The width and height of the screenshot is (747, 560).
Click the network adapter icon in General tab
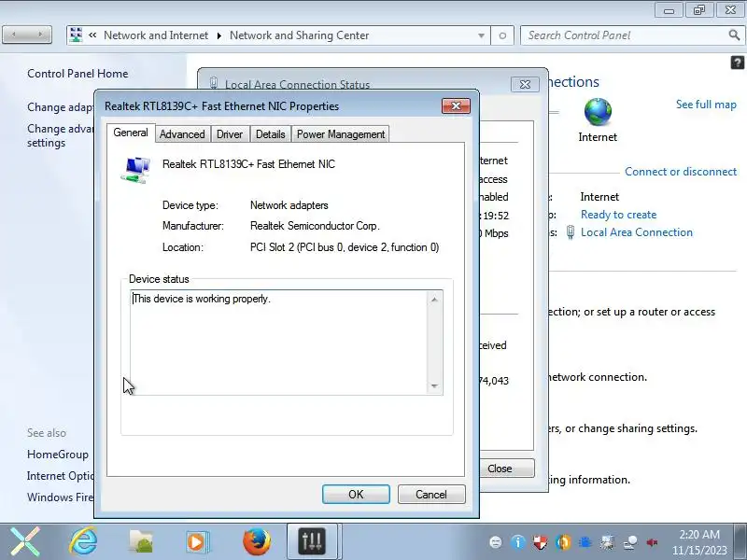(135, 170)
